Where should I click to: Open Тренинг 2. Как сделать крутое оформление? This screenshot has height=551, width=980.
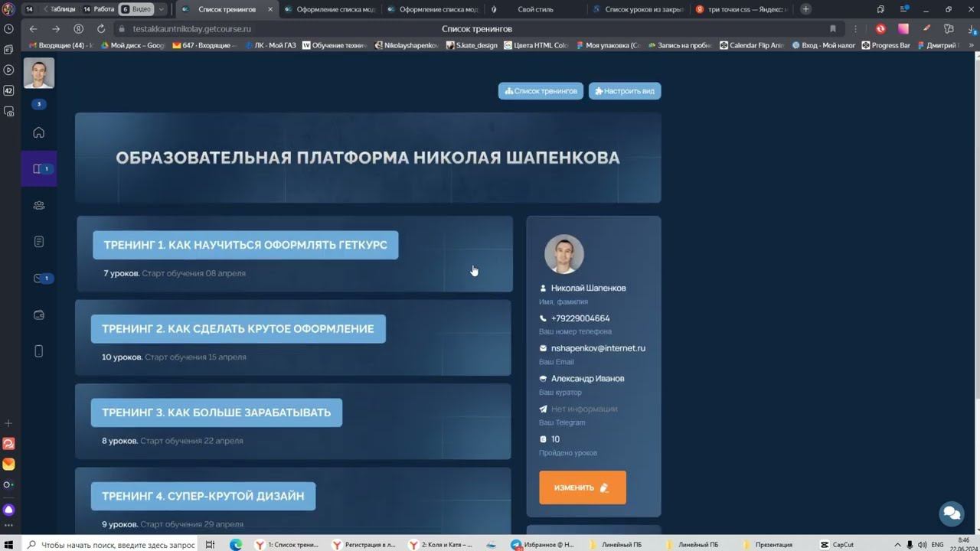click(238, 328)
